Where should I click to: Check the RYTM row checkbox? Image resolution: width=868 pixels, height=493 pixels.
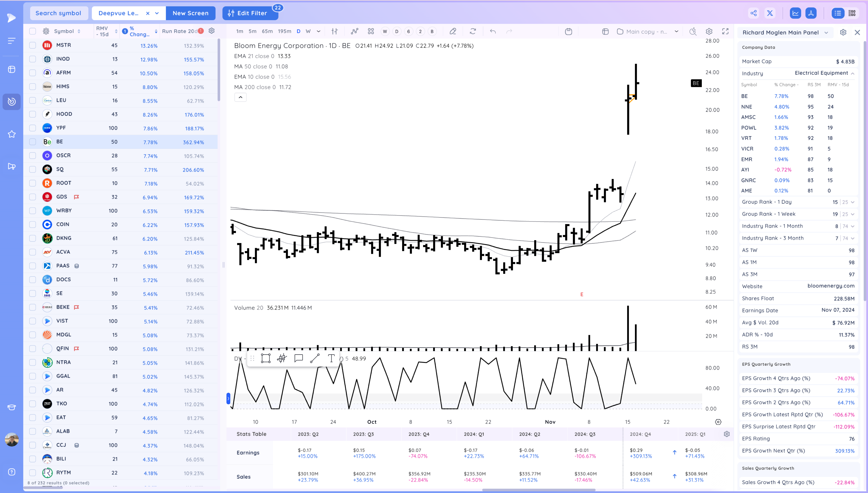[x=33, y=473]
